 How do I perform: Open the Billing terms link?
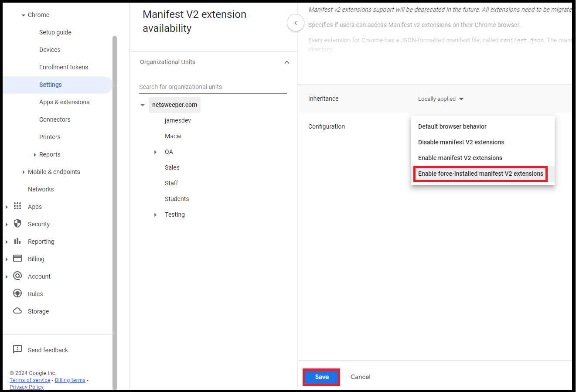(70, 380)
